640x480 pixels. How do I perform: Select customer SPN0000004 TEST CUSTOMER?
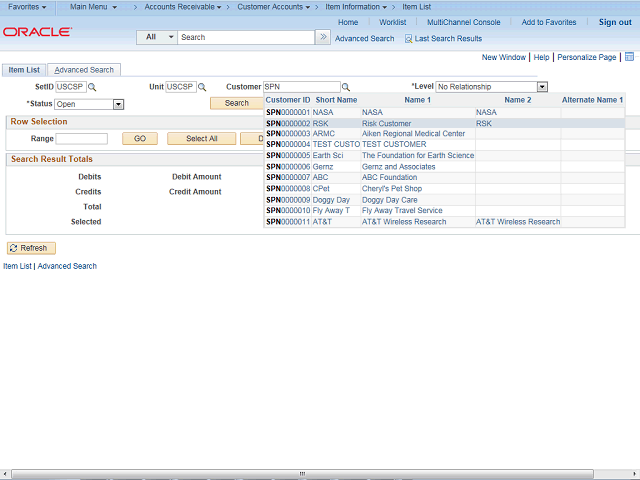click(444, 144)
